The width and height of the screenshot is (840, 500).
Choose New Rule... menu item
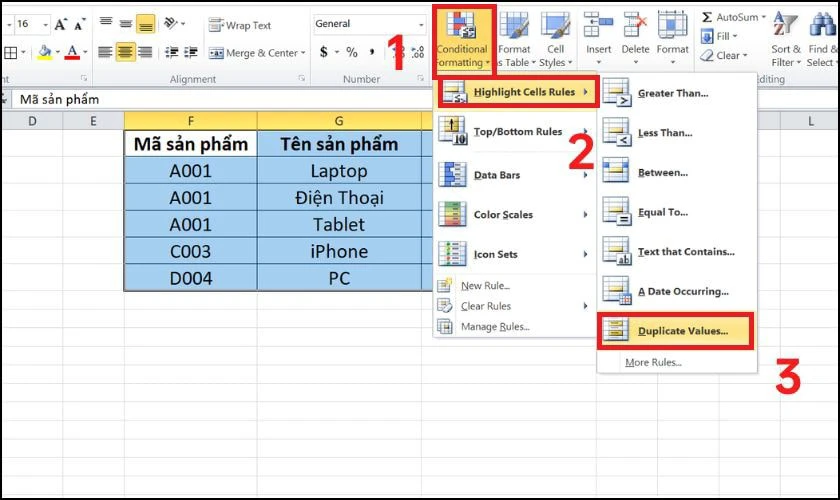(x=515, y=286)
